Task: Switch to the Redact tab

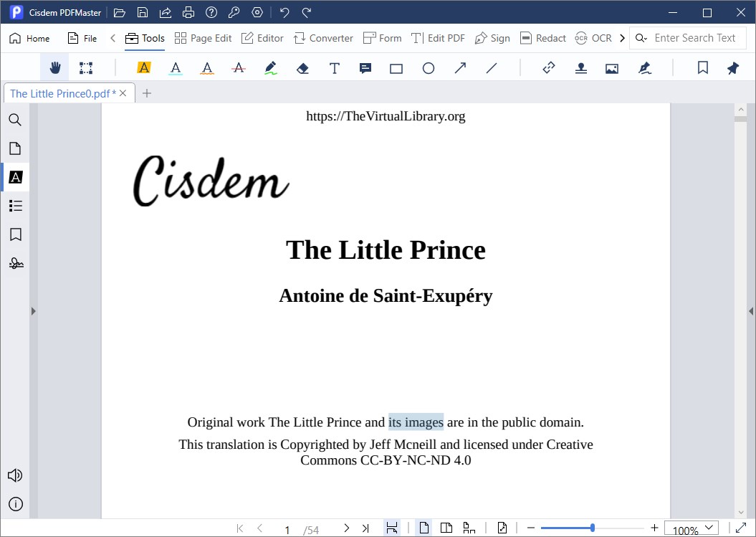Action: coord(542,38)
